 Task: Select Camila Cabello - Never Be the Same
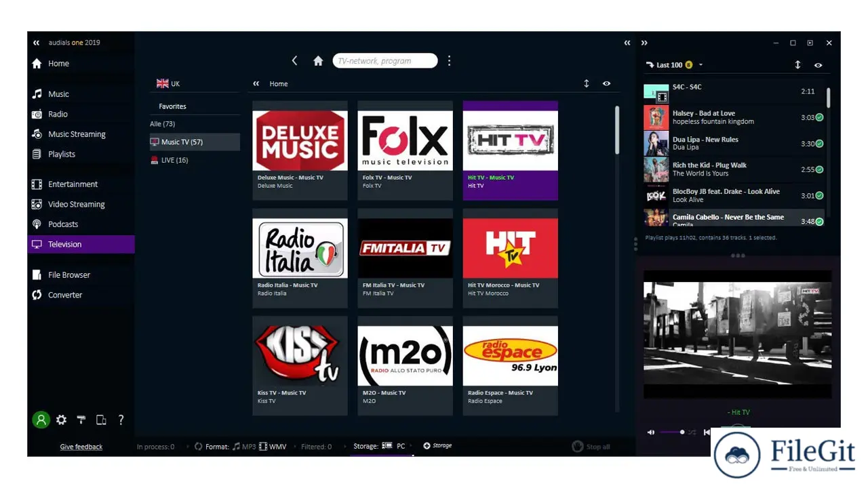click(734, 218)
